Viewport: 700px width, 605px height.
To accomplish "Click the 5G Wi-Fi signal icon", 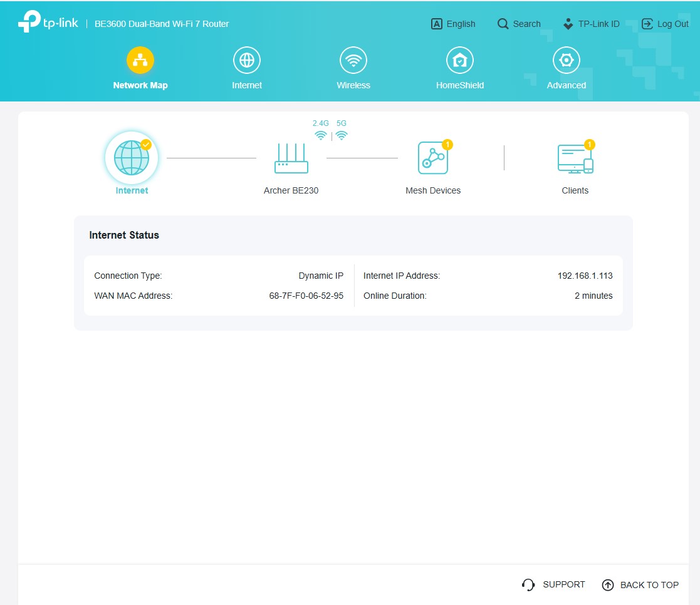I will tap(342, 135).
